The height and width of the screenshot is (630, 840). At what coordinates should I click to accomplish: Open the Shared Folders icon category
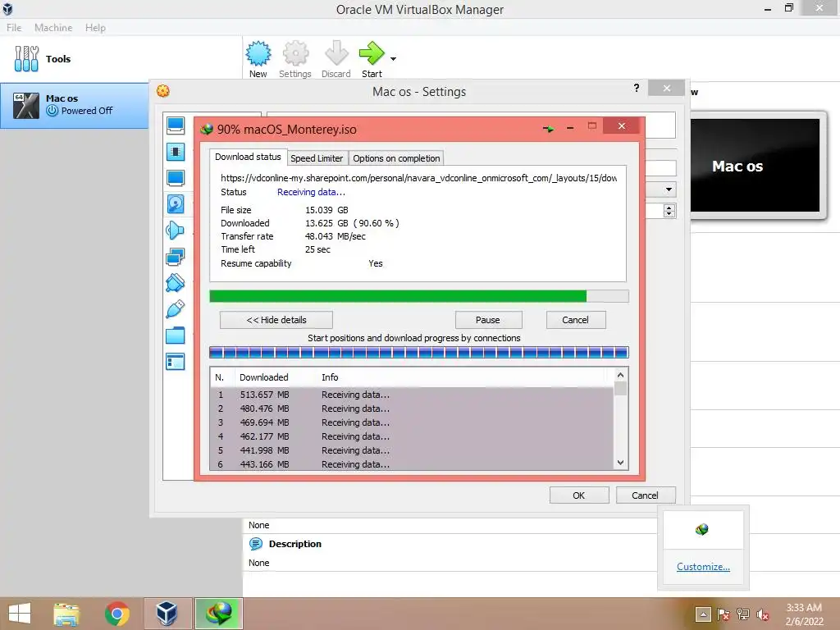176,336
